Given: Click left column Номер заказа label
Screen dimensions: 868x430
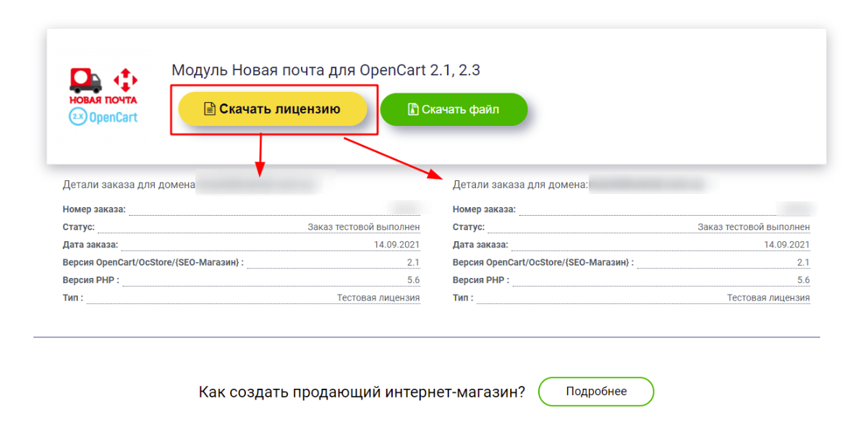Looking at the screenshot, I should (x=94, y=209).
